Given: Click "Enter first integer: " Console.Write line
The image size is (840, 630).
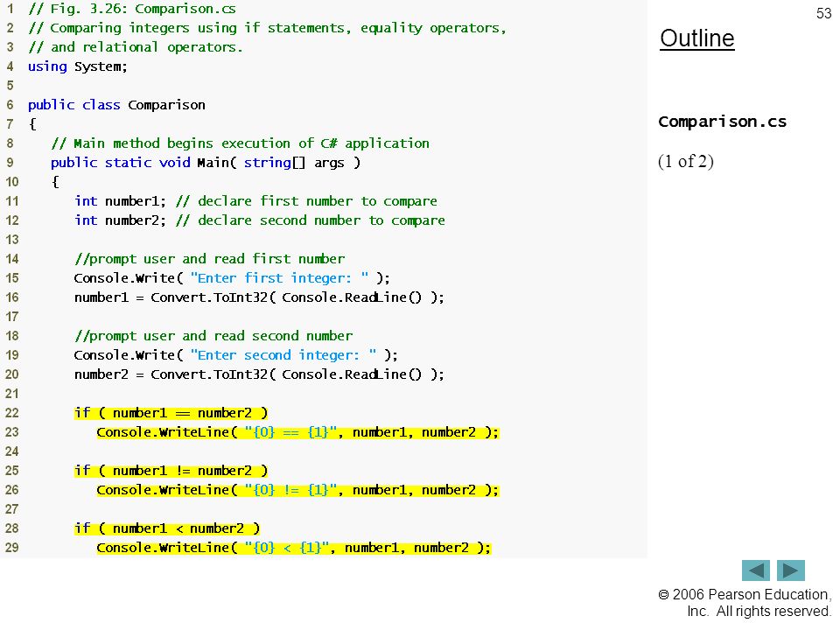Looking at the screenshot, I should tap(232, 278).
